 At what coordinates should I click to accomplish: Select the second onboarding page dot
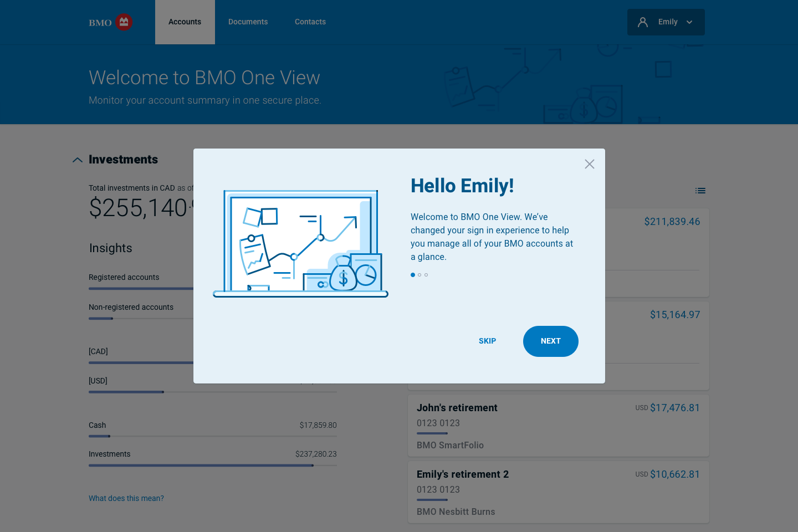point(420,275)
